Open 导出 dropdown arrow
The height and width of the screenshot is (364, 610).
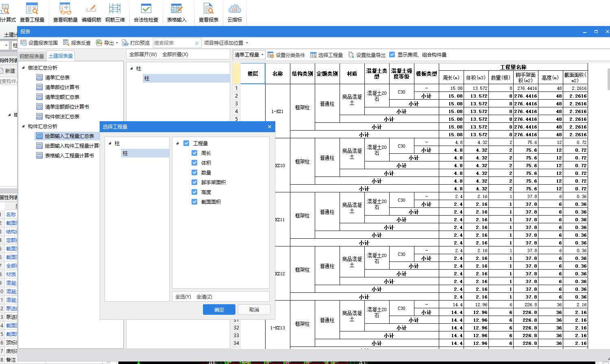tap(117, 43)
